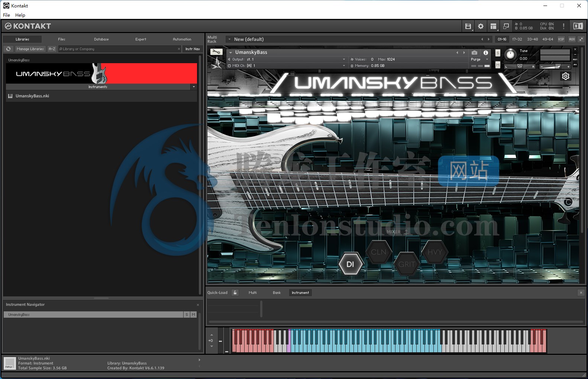Open the New (default) multi dropdown
Image resolution: width=588 pixels, height=379 pixels.
229,39
